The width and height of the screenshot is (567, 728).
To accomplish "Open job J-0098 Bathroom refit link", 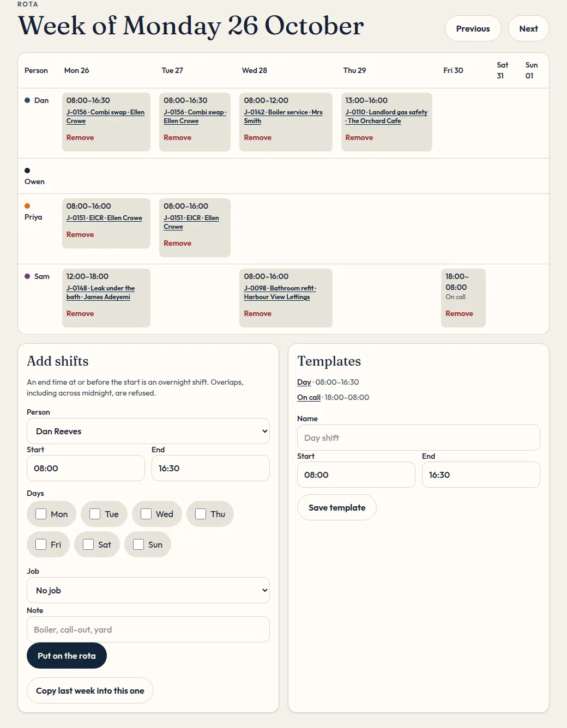I will coord(280,293).
